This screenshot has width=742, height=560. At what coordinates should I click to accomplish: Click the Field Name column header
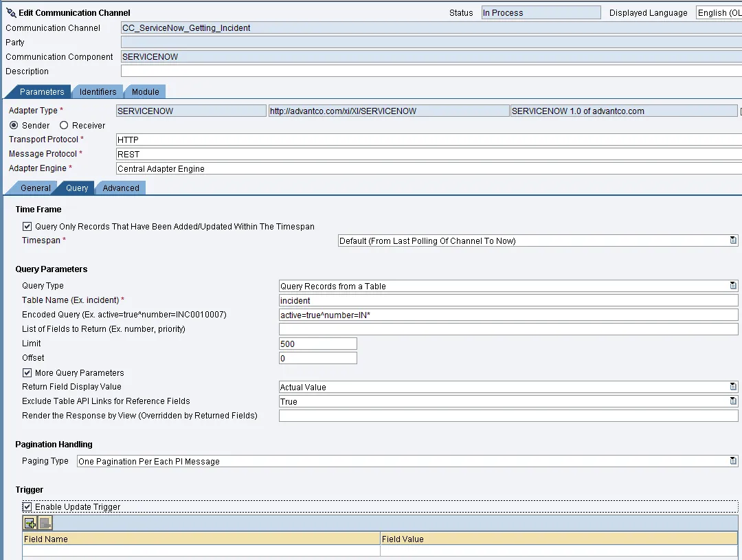tap(201, 539)
